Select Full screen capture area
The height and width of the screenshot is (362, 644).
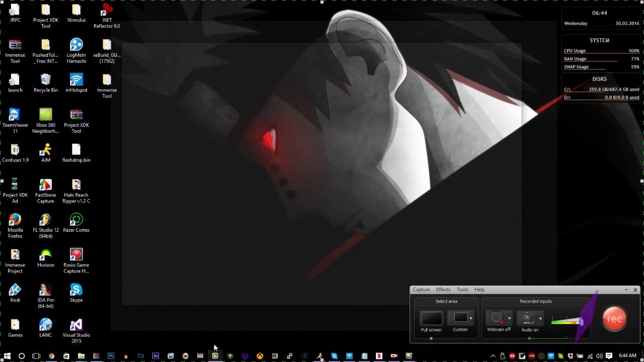pos(431,318)
